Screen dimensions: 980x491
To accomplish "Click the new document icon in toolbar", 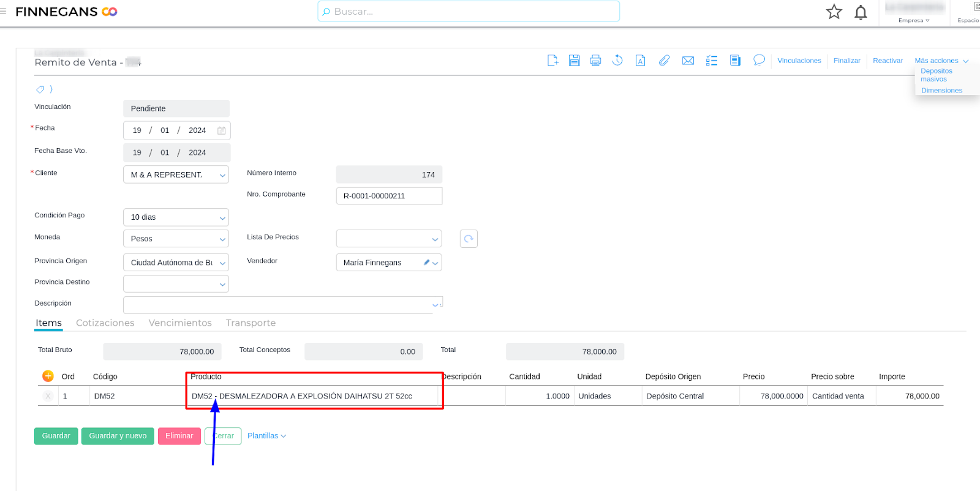I will pyautogui.click(x=552, y=61).
